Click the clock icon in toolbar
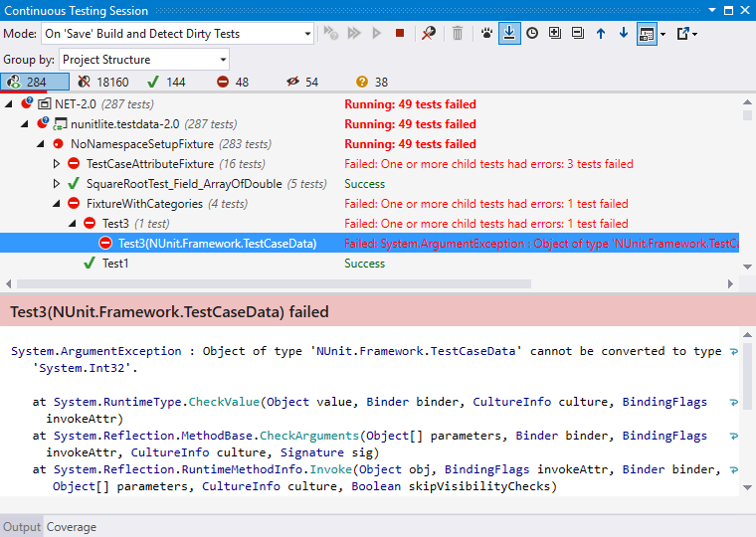The width and height of the screenshot is (756, 537). pos(532,33)
